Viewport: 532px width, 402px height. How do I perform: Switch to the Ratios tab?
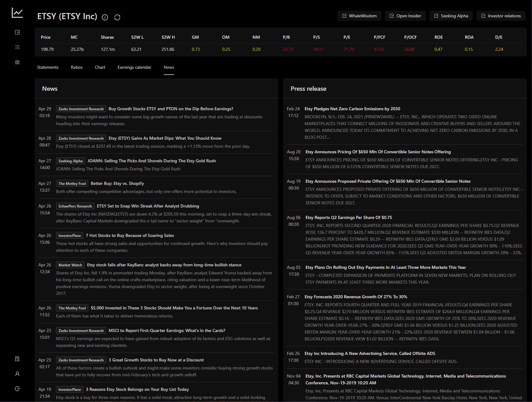77,67
